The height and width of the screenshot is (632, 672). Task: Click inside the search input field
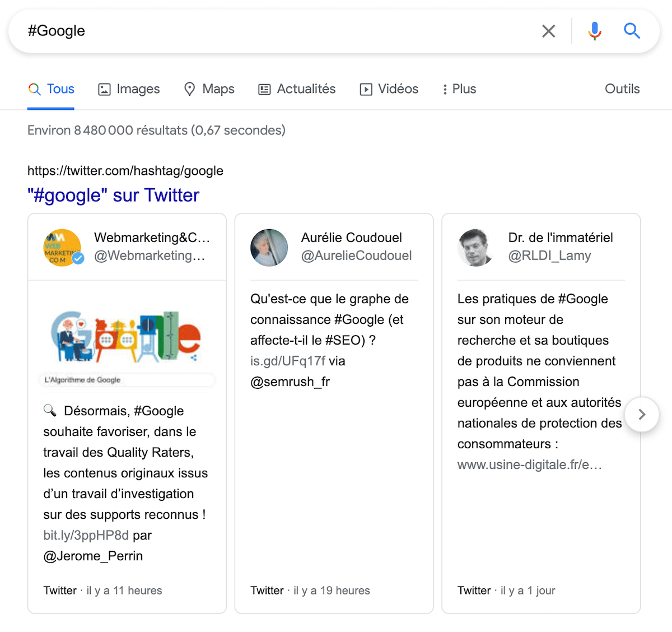(x=280, y=31)
